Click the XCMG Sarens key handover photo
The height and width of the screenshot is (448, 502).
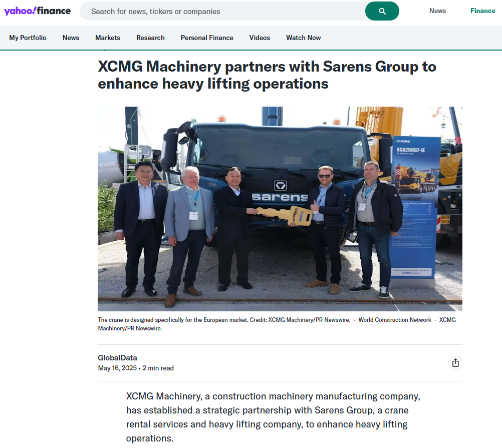(x=280, y=209)
